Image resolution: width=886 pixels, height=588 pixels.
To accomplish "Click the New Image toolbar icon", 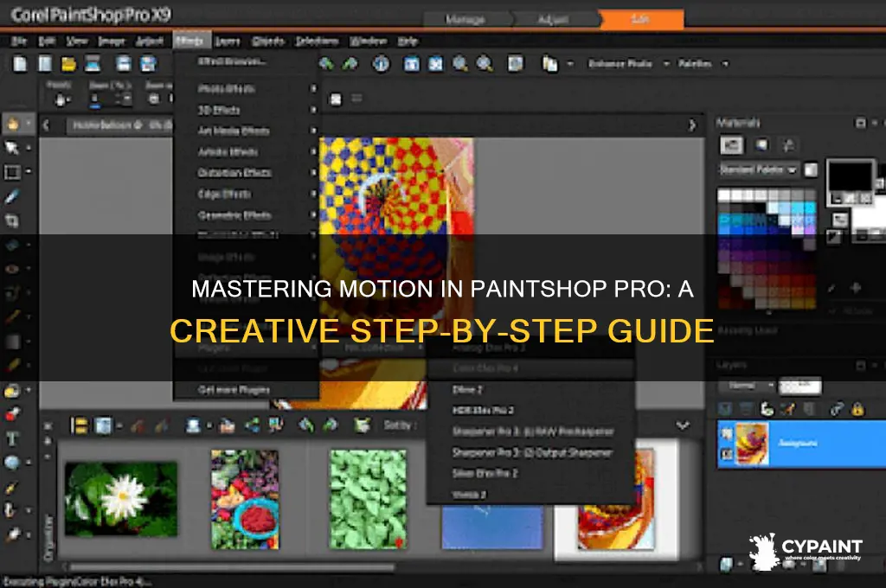I will [x=20, y=64].
